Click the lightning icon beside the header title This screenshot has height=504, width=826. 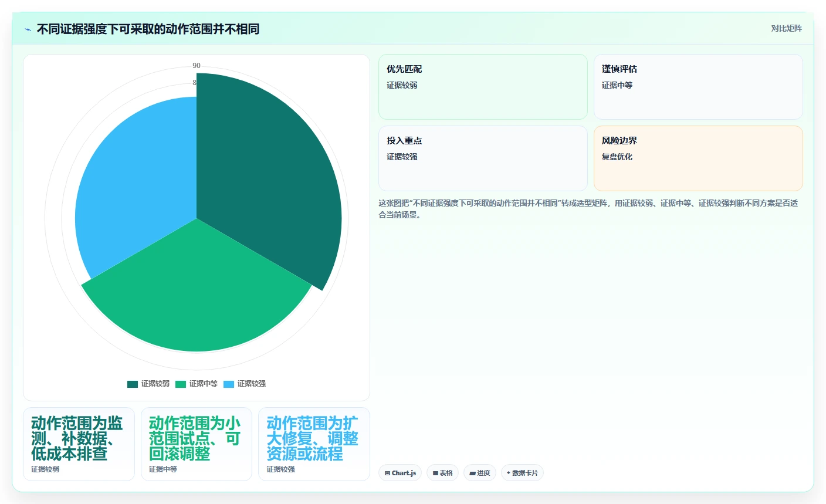click(x=28, y=29)
